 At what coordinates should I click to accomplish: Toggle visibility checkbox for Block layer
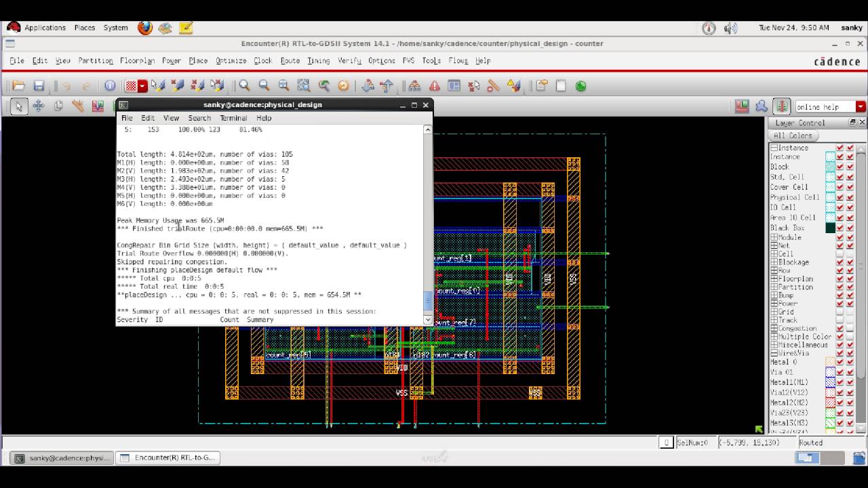point(840,167)
